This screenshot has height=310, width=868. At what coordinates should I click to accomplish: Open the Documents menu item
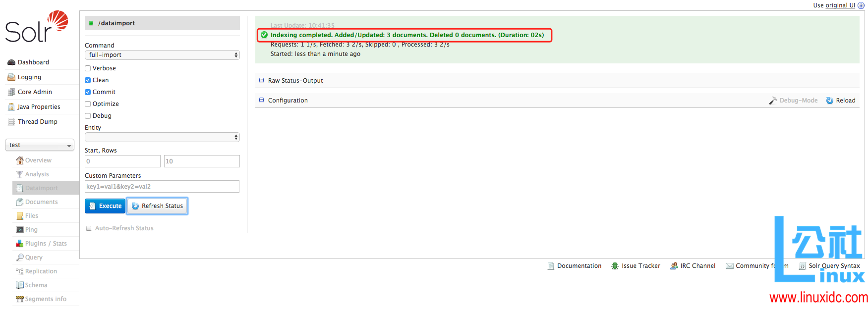41,202
